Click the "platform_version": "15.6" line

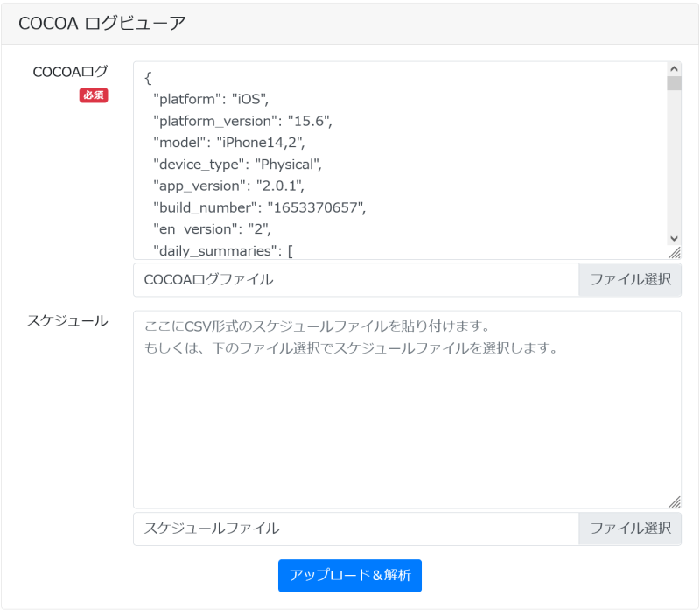click(x=242, y=121)
